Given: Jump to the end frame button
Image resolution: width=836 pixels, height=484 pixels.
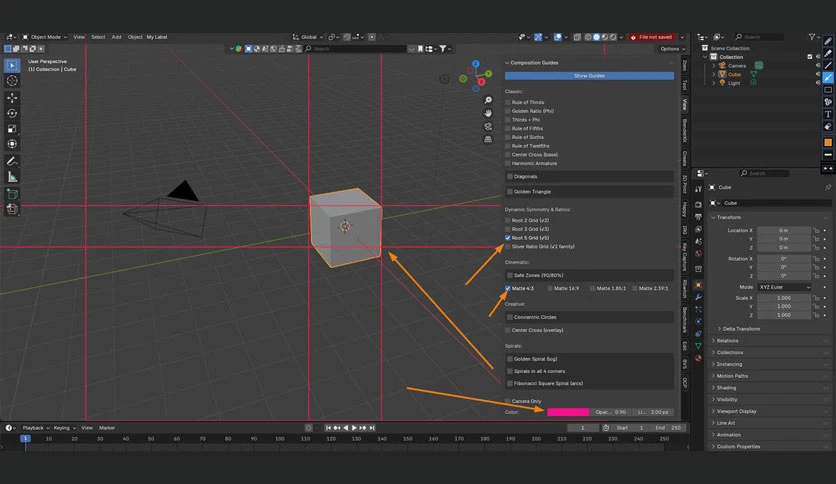Looking at the screenshot, I should tap(372, 427).
